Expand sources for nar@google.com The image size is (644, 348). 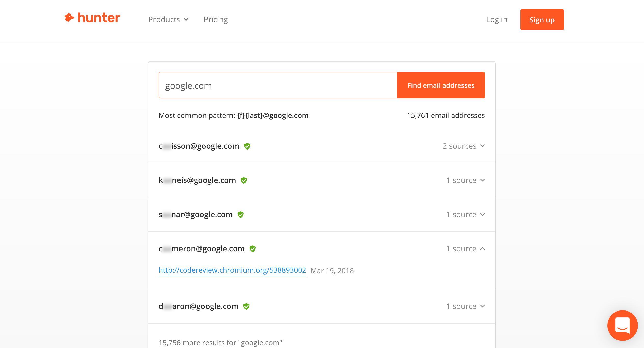point(466,214)
